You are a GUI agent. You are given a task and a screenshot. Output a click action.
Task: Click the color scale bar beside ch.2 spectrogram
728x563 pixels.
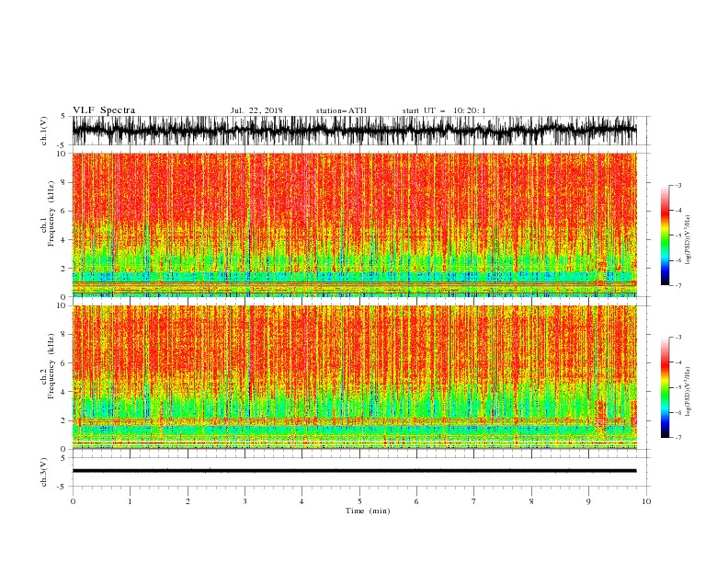pyautogui.click(x=665, y=387)
